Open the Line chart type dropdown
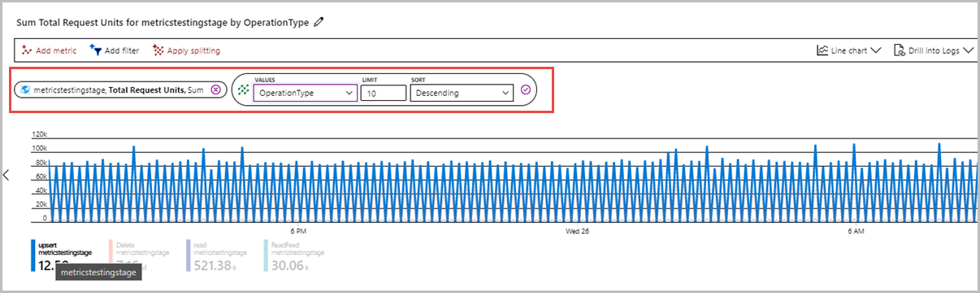Image resolution: width=980 pixels, height=293 pixels. click(849, 50)
